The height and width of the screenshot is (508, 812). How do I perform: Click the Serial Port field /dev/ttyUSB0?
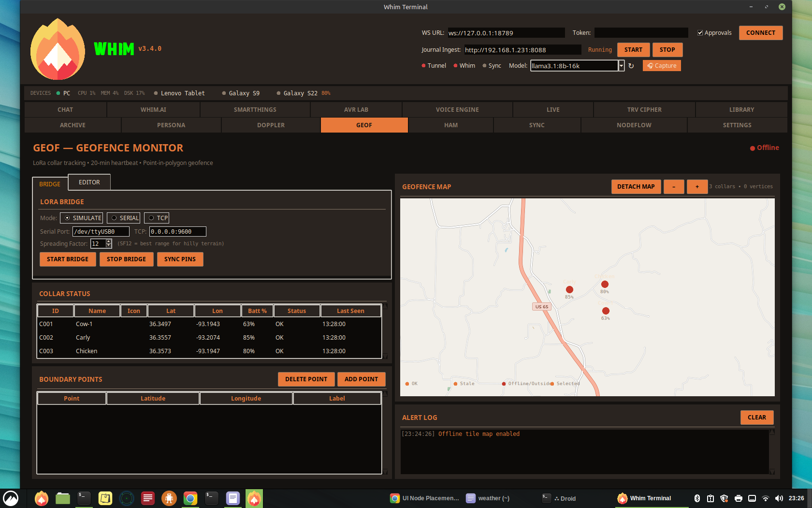point(101,232)
